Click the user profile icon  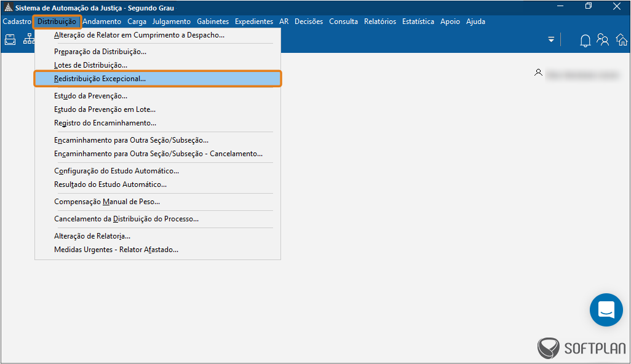pos(538,73)
